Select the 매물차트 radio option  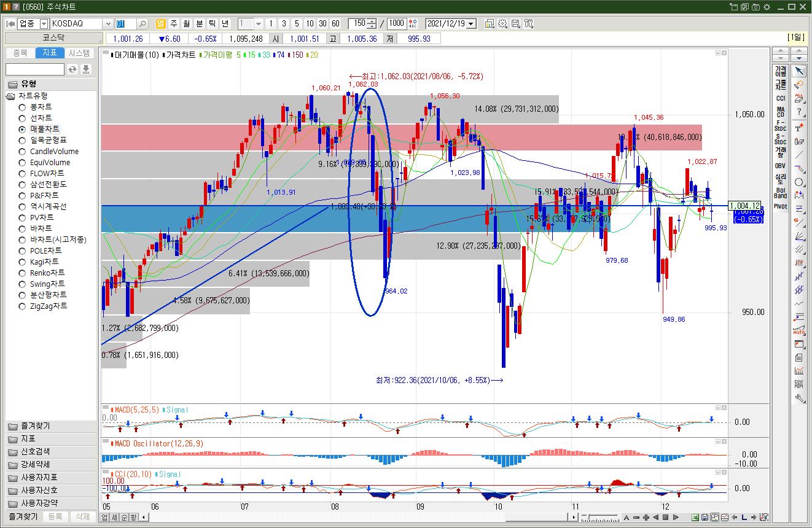[x=40, y=129]
